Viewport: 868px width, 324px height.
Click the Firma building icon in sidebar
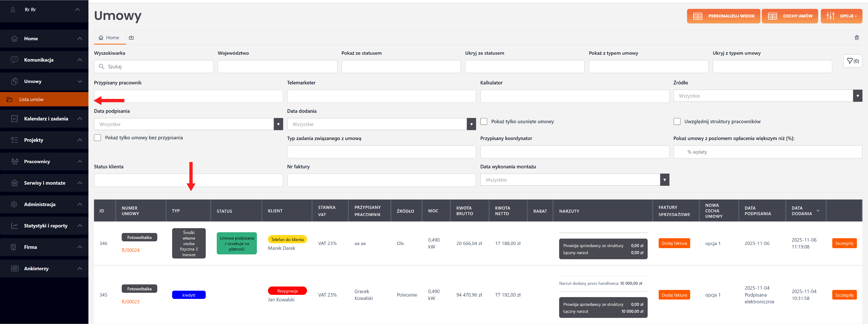point(14,247)
